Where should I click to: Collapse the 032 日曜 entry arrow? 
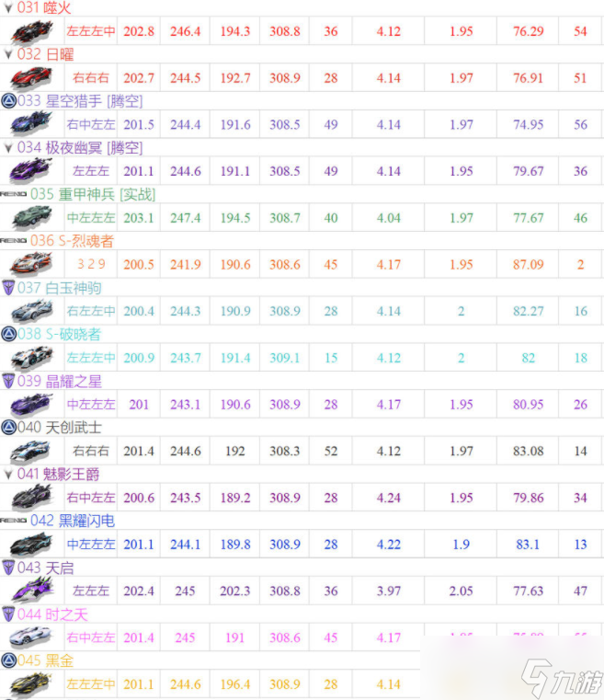point(8,54)
